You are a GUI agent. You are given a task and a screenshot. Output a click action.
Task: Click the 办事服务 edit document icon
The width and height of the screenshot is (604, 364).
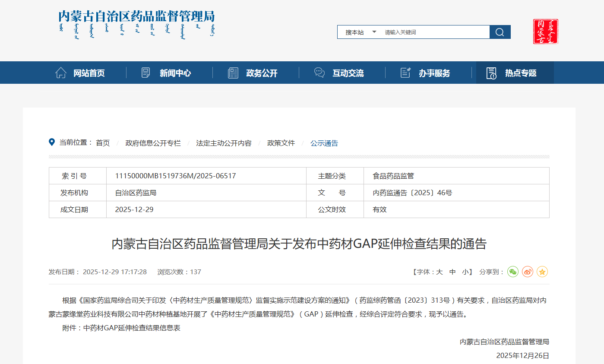click(x=405, y=73)
